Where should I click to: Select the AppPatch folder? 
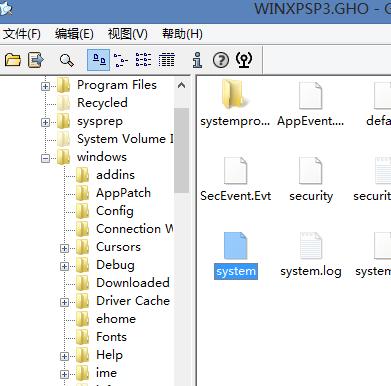123,193
